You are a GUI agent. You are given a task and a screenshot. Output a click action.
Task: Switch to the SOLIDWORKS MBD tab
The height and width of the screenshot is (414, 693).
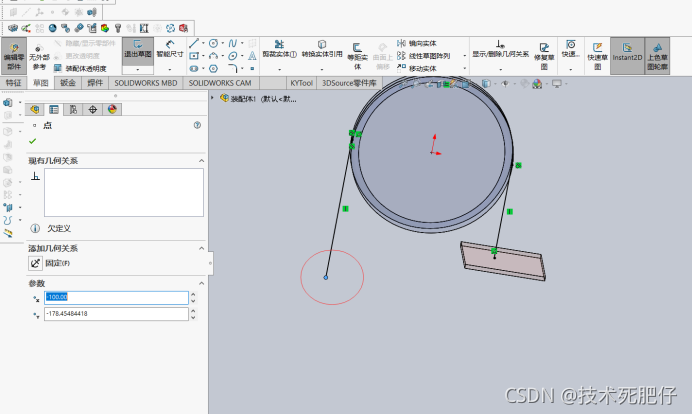[146, 83]
